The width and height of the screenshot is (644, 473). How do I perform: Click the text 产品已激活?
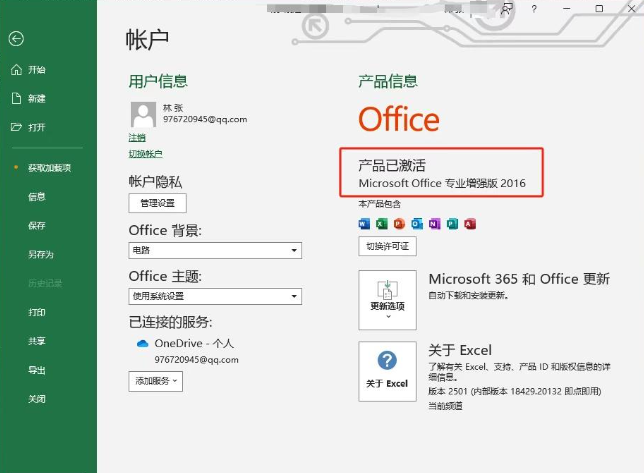click(x=392, y=165)
